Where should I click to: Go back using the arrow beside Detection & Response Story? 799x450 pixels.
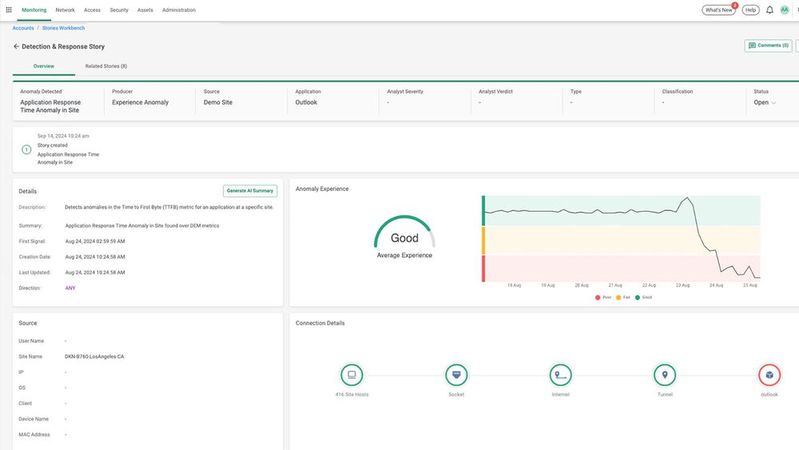tap(16, 46)
